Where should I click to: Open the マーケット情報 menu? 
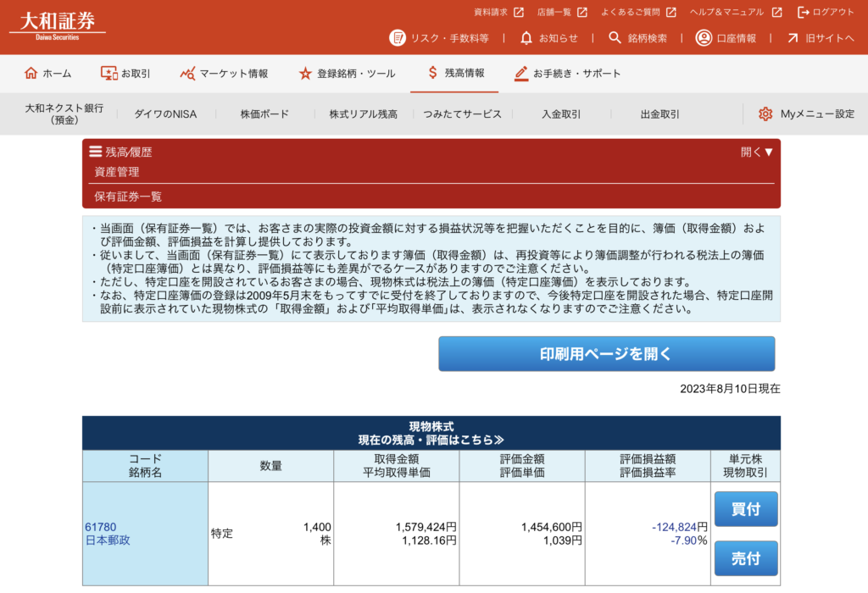(224, 73)
